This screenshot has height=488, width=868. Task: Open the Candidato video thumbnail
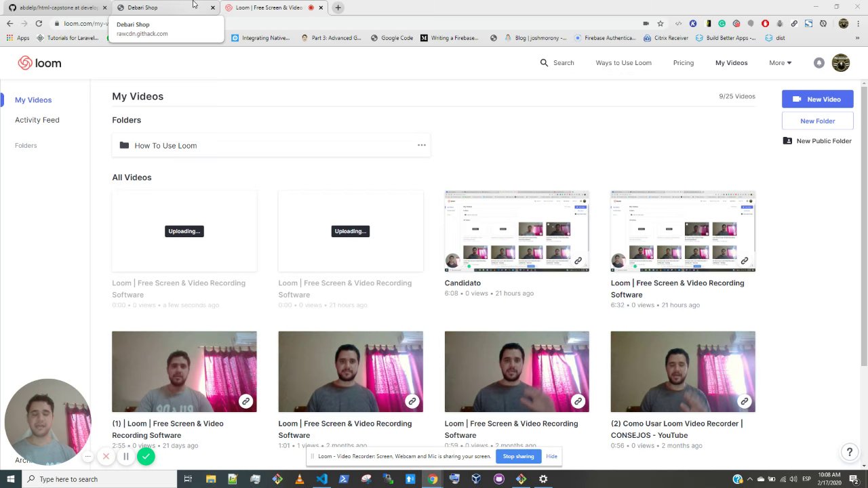click(x=517, y=231)
